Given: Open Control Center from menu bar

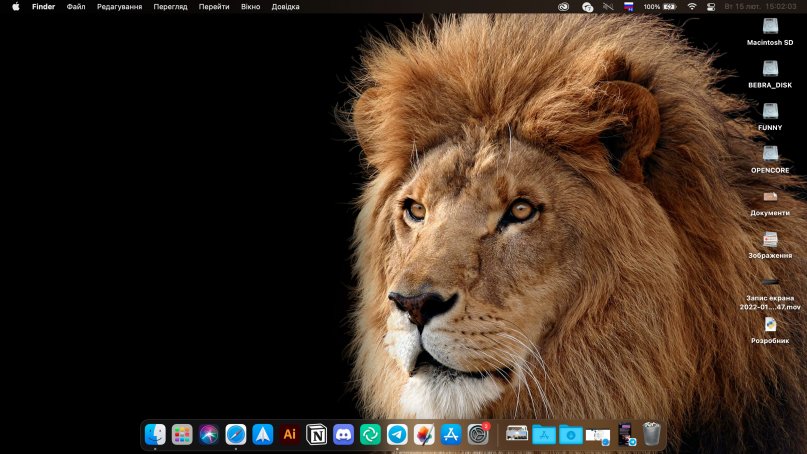Looking at the screenshot, I should pos(711,6).
